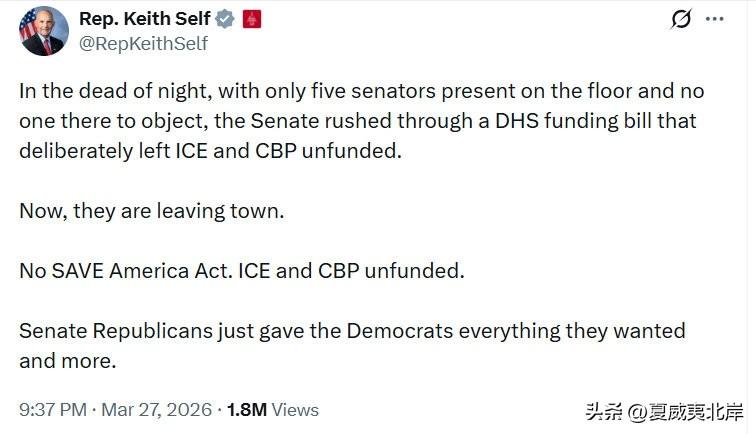Click the 9:37 PM timestamp
The image size is (756, 434).
pyautogui.click(x=51, y=410)
